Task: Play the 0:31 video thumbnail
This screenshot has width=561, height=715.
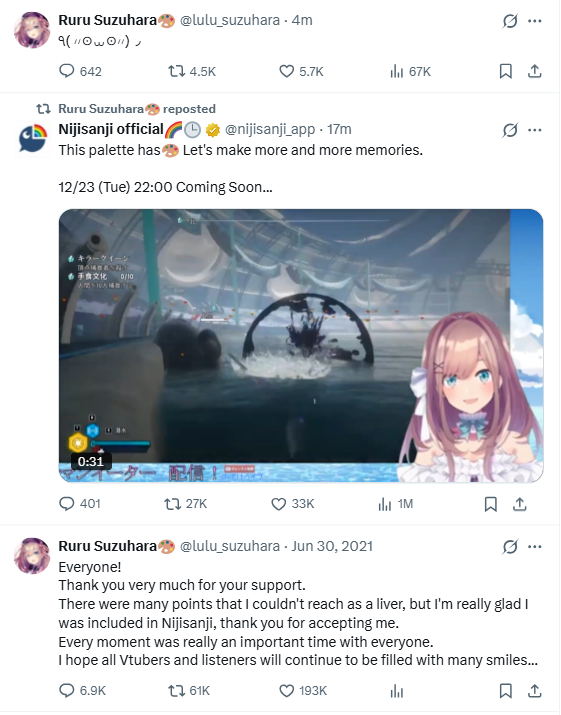Action: (301, 345)
